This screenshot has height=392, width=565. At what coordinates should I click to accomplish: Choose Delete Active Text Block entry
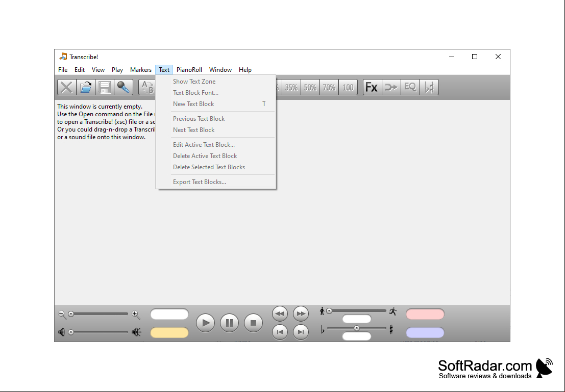tap(216, 155)
